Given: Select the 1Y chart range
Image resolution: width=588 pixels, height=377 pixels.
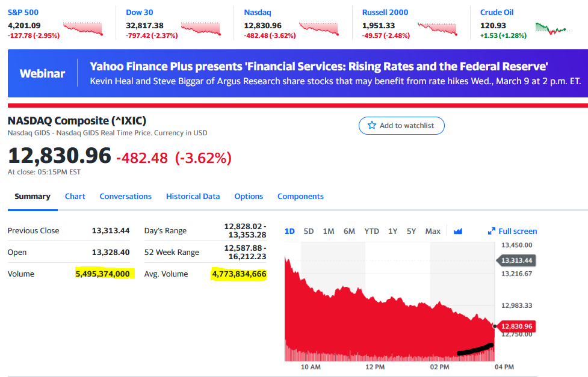Looking at the screenshot, I should click(392, 231).
